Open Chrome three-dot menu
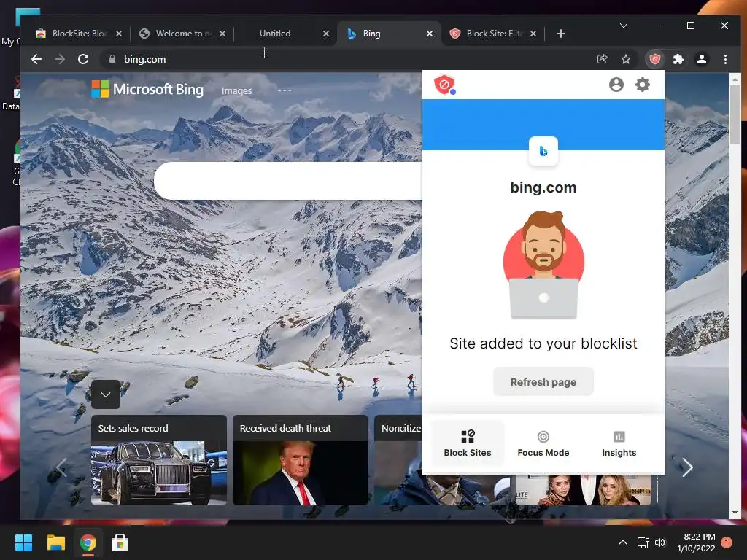747x560 pixels. pyautogui.click(x=725, y=59)
